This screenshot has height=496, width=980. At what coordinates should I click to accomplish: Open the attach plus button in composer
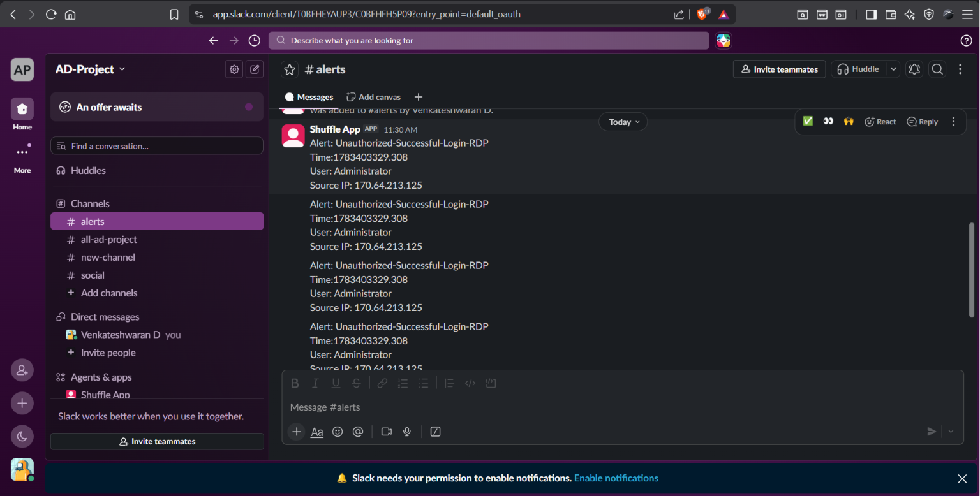(x=296, y=432)
